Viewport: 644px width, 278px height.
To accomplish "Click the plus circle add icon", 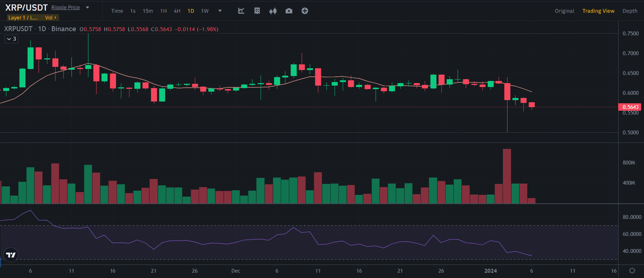I will tap(305, 11).
